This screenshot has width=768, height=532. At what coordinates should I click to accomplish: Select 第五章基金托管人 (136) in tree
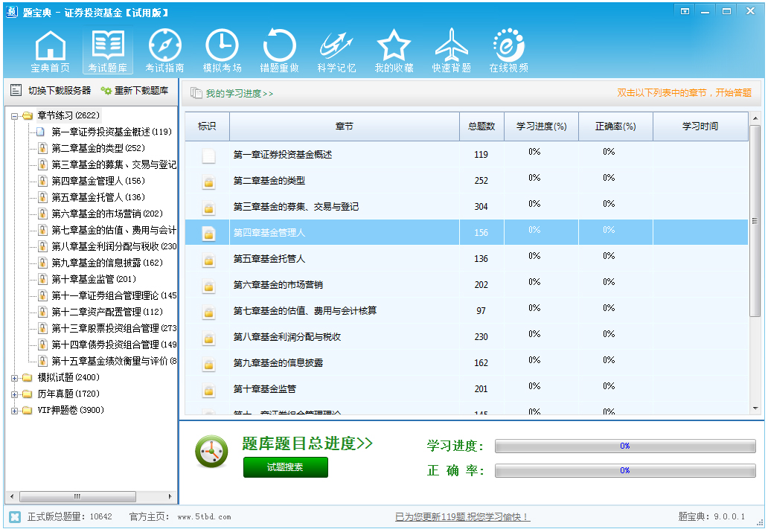tap(98, 197)
